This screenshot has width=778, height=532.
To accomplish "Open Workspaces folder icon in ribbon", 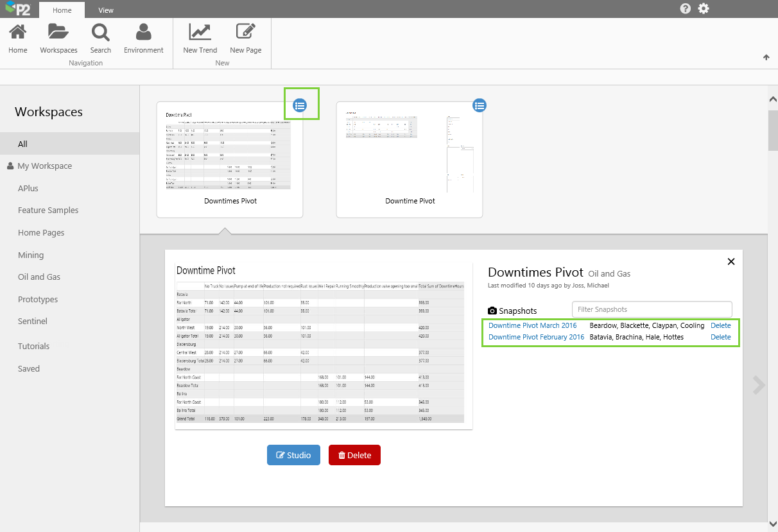I will (58, 33).
